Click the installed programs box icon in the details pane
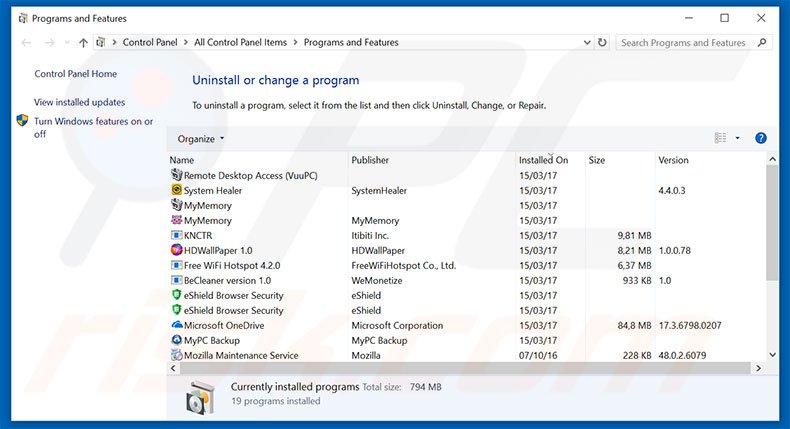Viewport: 790px width, 429px height. tap(200, 397)
